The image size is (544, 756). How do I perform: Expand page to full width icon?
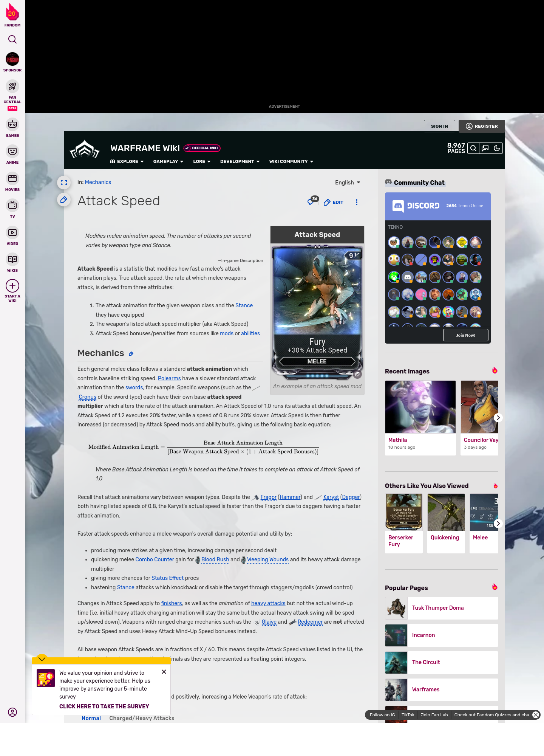click(64, 183)
